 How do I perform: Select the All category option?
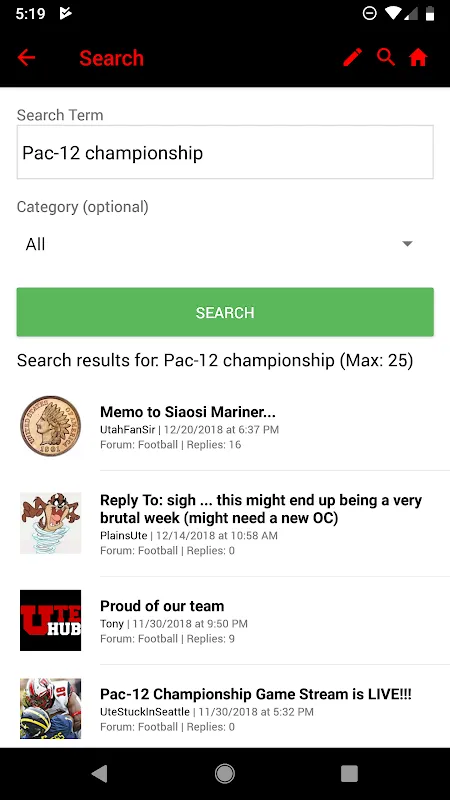tap(35, 244)
